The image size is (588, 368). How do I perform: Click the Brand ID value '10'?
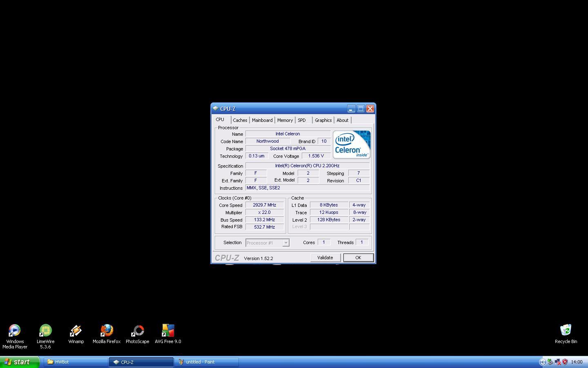click(x=324, y=141)
